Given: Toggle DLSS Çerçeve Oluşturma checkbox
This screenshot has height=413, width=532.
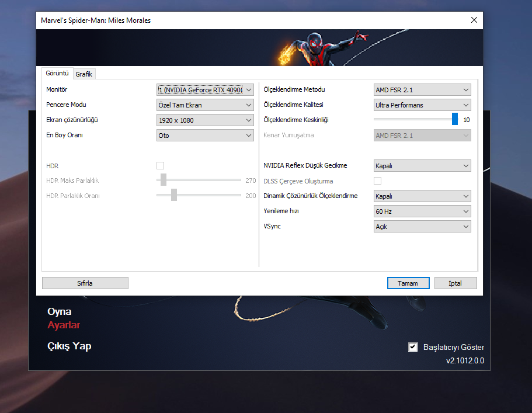Looking at the screenshot, I should pyautogui.click(x=377, y=181).
